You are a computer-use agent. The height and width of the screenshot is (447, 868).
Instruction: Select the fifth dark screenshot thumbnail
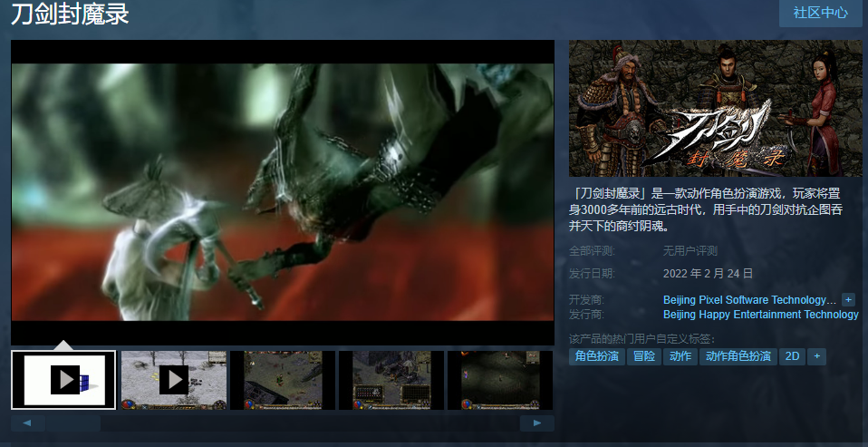500,380
